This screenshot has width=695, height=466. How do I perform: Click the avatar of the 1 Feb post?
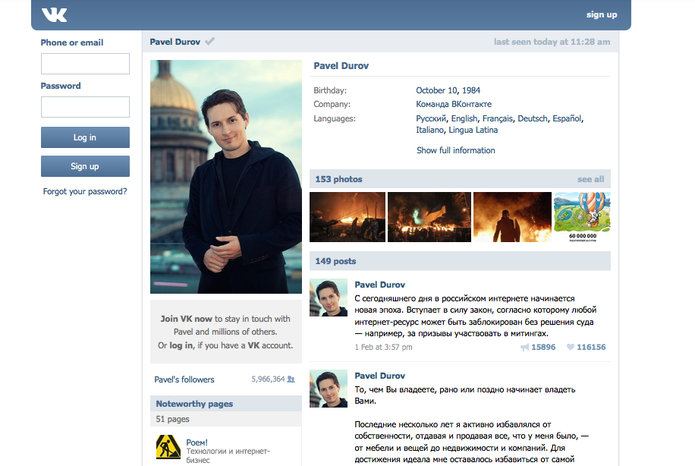[328, 298]
